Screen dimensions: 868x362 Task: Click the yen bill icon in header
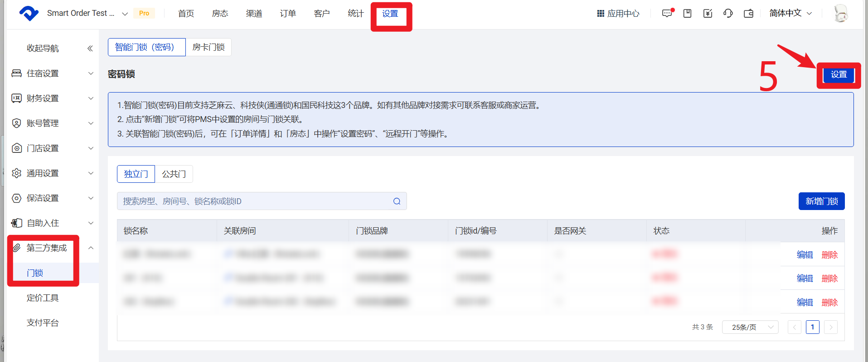coord(708,13)
